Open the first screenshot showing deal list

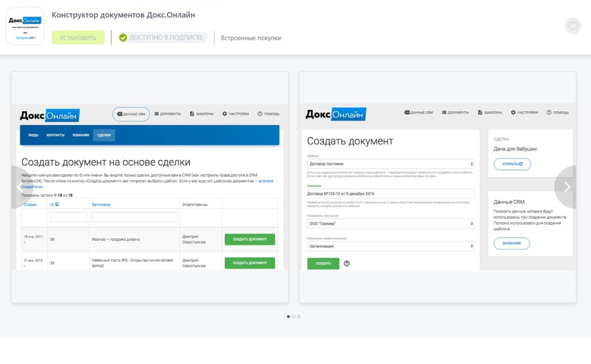(150, 187)
